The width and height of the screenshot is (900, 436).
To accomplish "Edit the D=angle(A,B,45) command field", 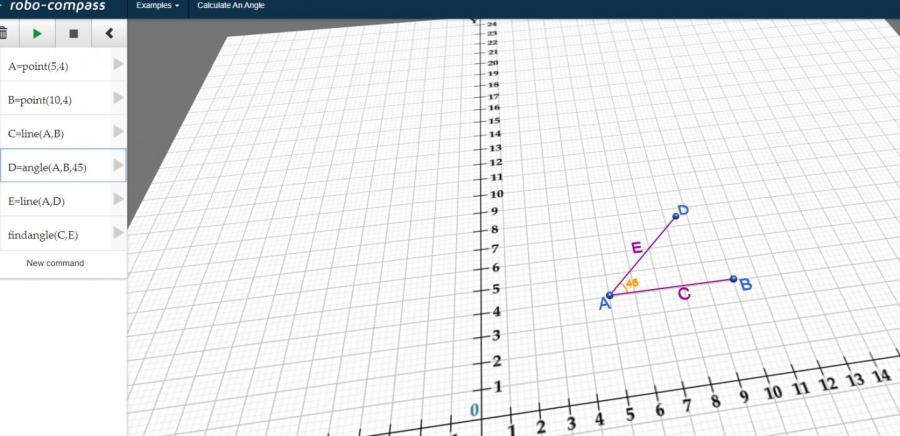I will [x=48, y=167].
